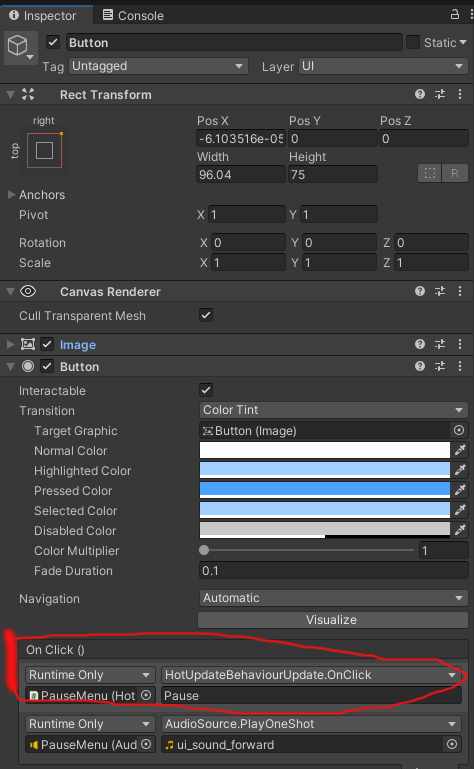474x769 pixels.
Task: Open Button component three-dot menu
Action: click(460, 366)
